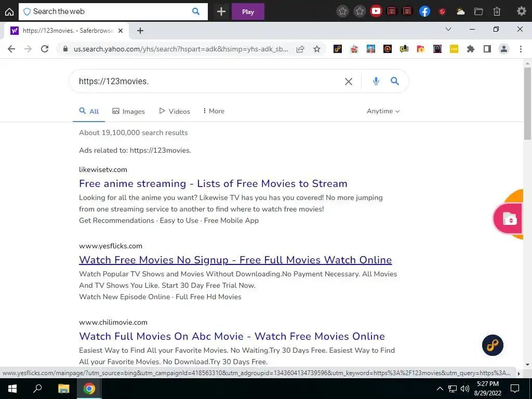Open the YouTube shortcut icon
Viewport: 532px width, 399px height.
376,11
